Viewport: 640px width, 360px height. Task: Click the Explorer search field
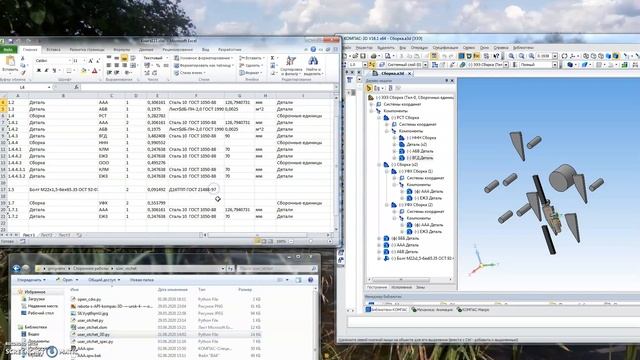pyautogui.click(x=277, y=269)
